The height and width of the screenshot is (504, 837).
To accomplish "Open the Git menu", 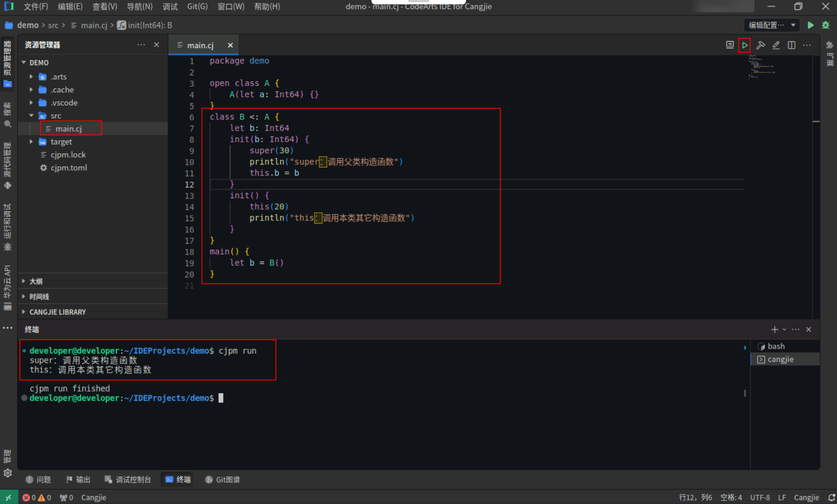I will click(197, 7).
